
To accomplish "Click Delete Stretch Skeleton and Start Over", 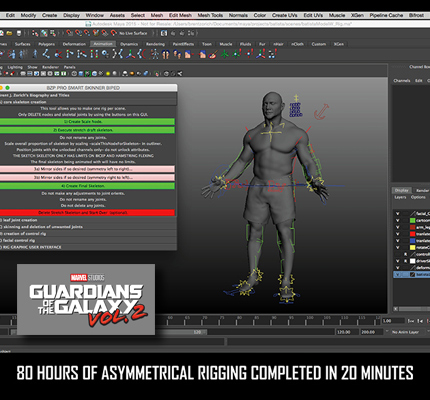I will pyautogui.click(x=87, y=212).
